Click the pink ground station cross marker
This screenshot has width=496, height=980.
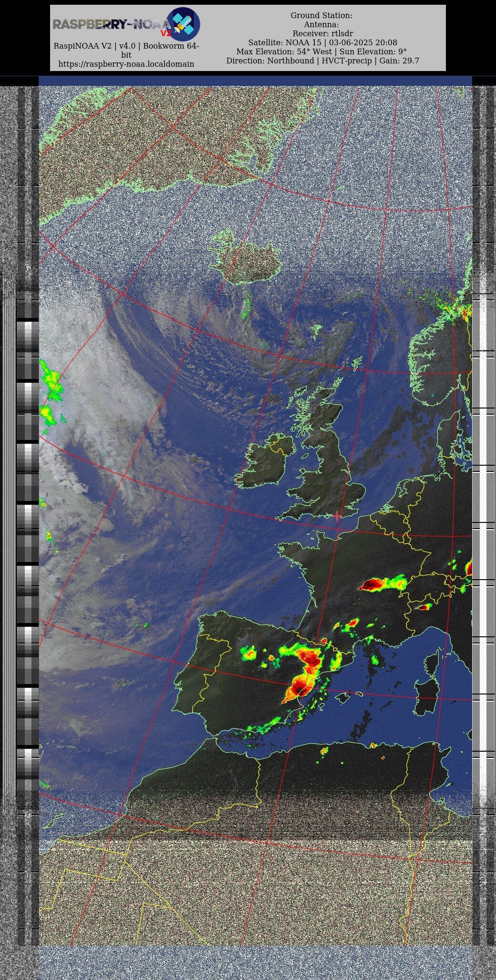point(337,515)
